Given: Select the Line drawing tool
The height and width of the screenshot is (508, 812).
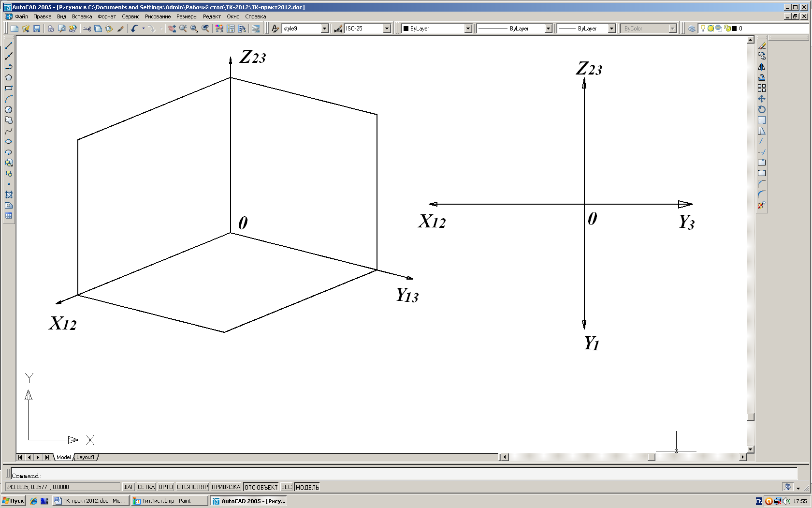Looking at the screenshot, I should coord(9,45).
